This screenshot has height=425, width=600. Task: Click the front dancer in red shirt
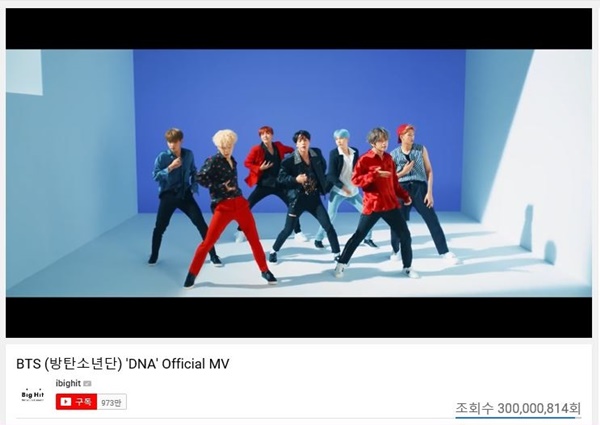[377, 203]
